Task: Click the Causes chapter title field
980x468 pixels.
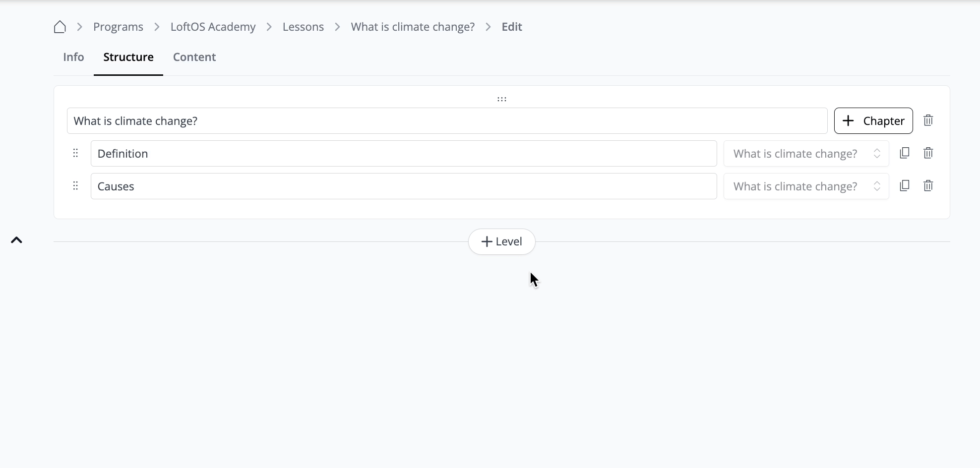Action: click(403, 186)
